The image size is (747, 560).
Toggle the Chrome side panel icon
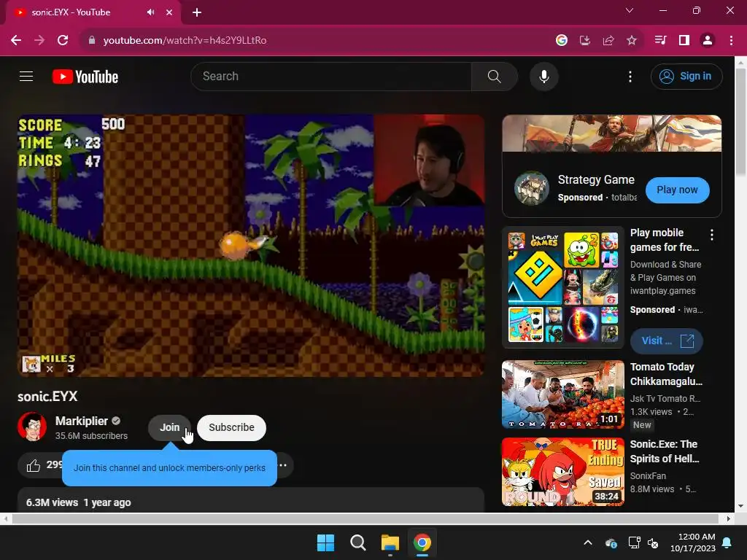[x=684, y=41]
